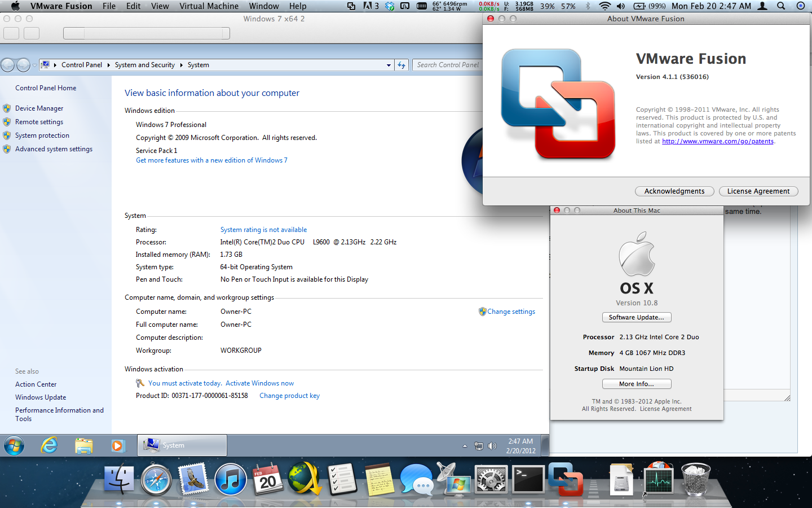Open Remote settings in the sidebar
Viewport: 812px width, 508px height.
coord(39,122)
